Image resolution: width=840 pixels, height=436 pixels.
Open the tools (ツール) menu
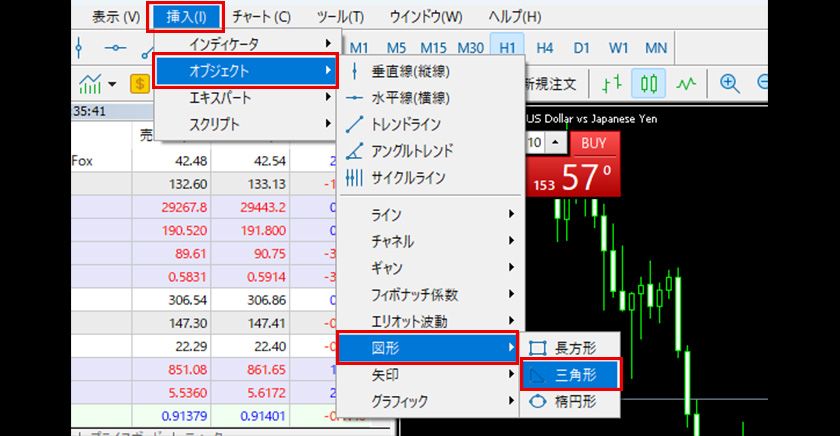tap(340, 17)
